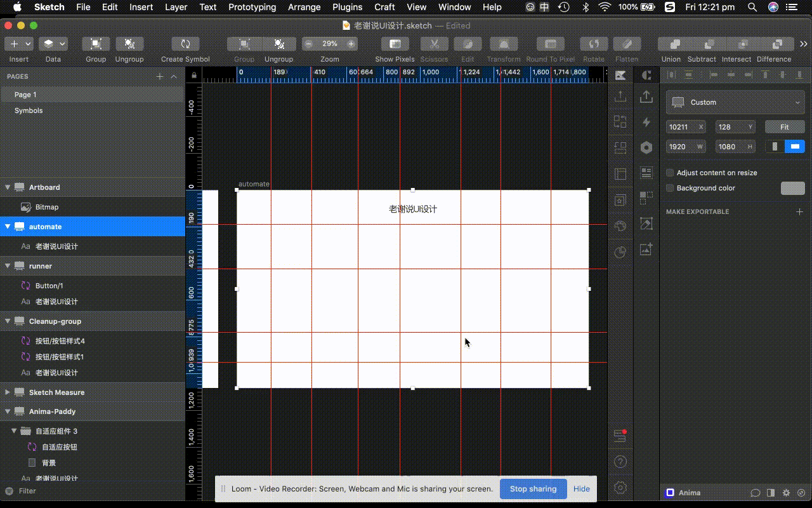The width and height of the screenshot is (812, 508).
Task: Open the question mark help icon
Action: (x=620, y=462)
